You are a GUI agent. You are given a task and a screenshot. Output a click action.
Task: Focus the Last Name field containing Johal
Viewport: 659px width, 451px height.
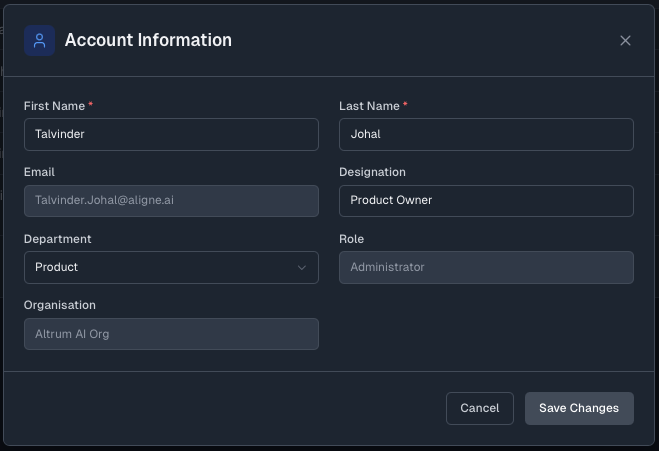(x=486, y=135)
